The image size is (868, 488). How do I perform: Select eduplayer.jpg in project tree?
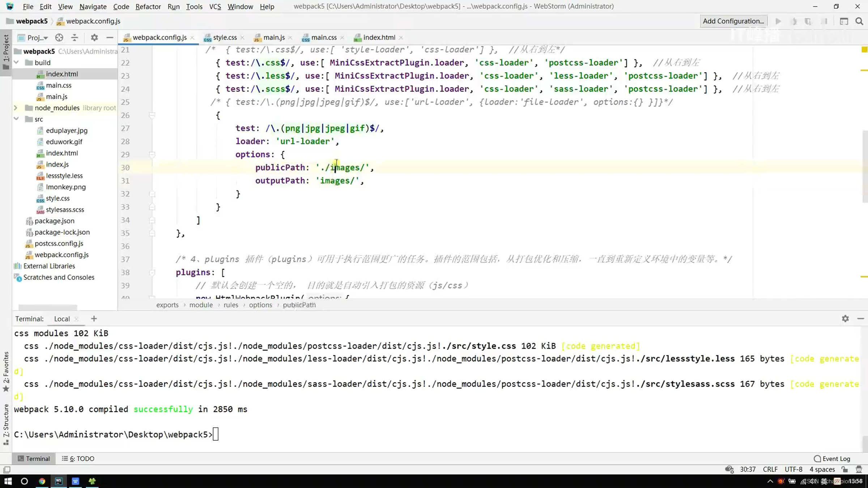pyautogui.click(x=67, y=130)
